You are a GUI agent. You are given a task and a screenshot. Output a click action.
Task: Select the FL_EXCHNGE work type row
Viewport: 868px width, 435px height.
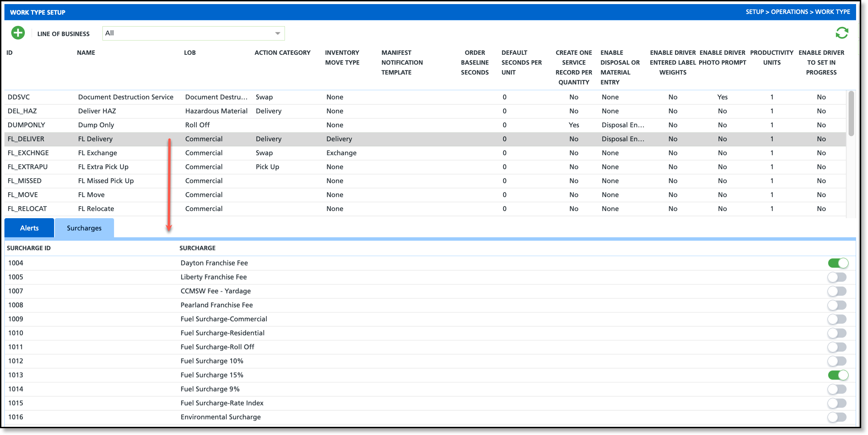pyautogui.click(x=28, y=153)
